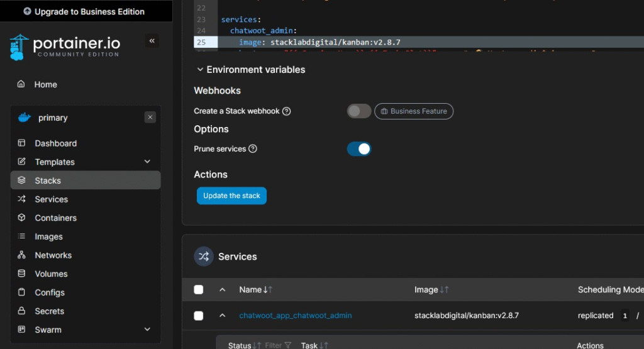Toggle the Create a Stack webhook switch

(x=359, y=111)
